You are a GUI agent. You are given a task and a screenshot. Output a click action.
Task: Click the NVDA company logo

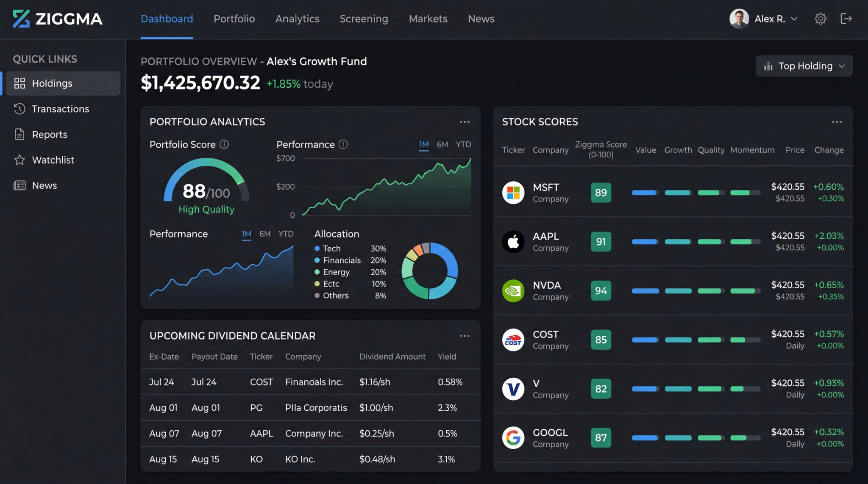click(x=513, y=290)
